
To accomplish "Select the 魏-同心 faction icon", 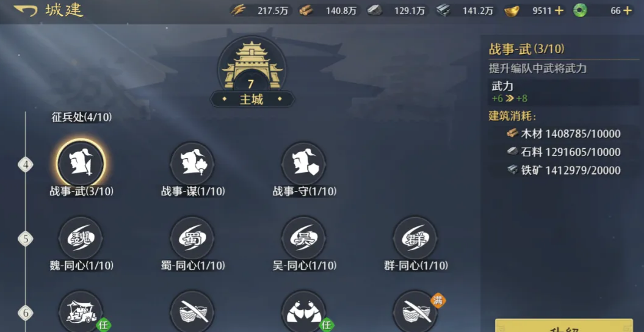I will point(81,237).
